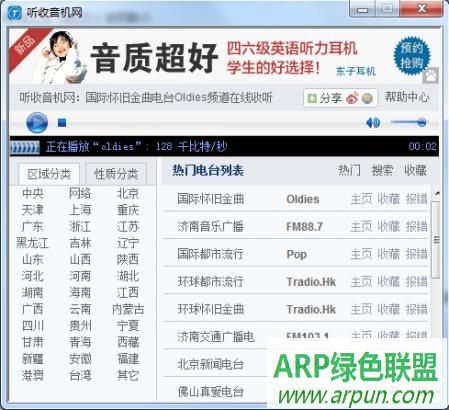Click the blue play button

(37, 123)
